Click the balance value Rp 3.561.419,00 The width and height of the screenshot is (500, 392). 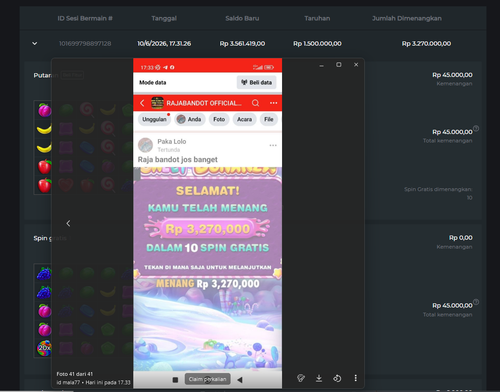242,43
